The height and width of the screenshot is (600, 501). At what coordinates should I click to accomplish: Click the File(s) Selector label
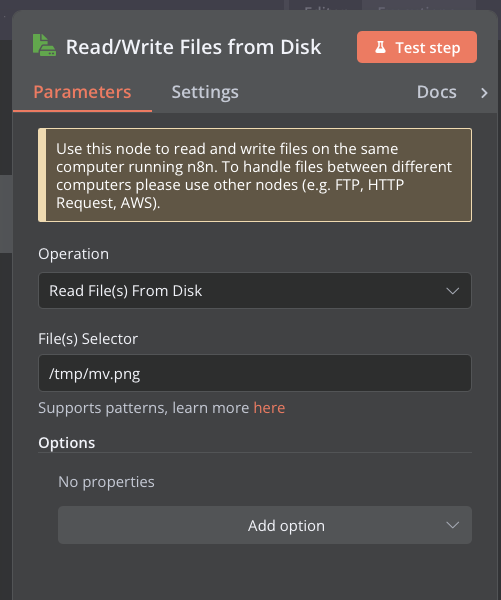(x=88, y=339)
